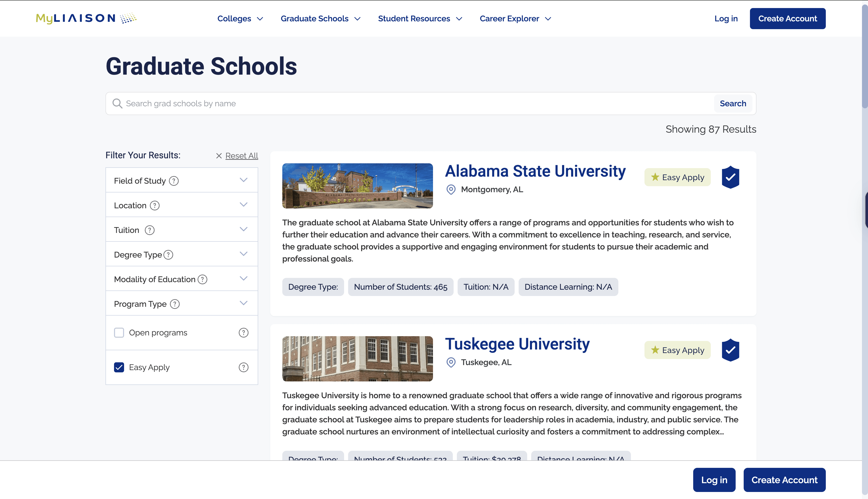Click the Search button

[733, 104]
